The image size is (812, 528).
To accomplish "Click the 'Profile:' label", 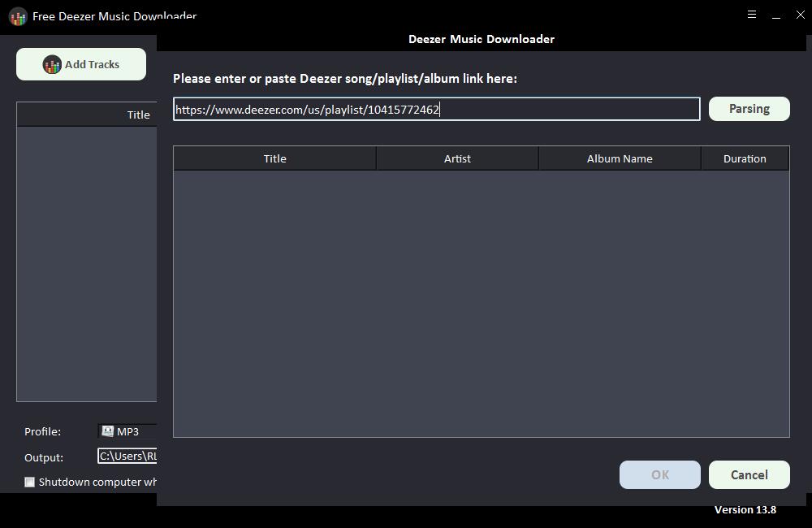I will tap(42, 431).
